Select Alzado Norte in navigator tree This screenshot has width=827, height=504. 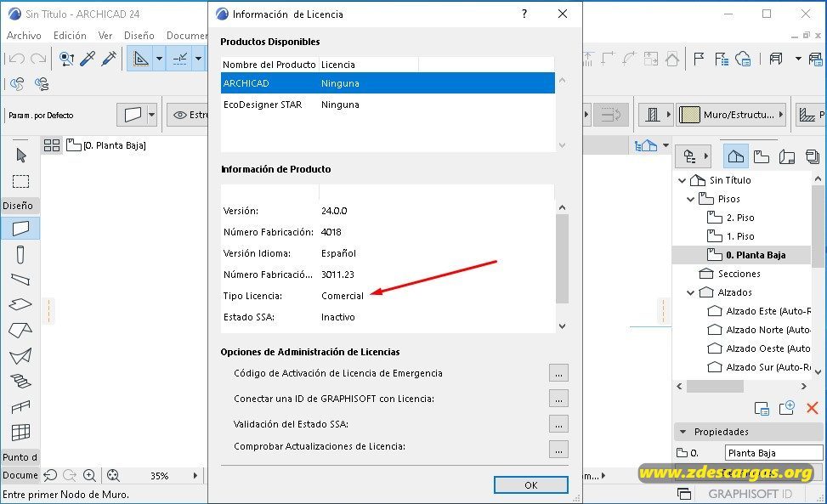coord(758,330)
